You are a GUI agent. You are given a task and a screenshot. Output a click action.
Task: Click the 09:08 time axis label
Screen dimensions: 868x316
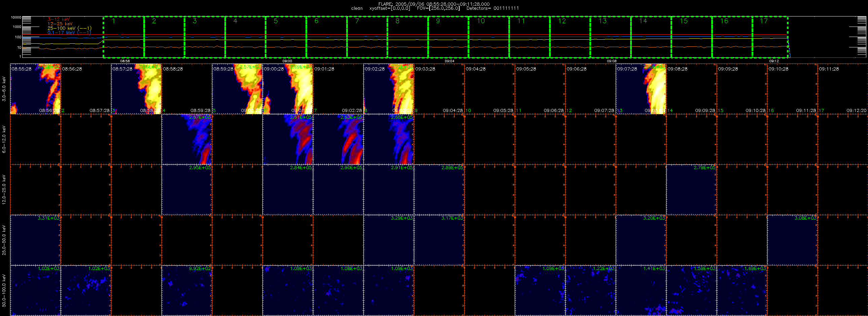pos(612,61)
